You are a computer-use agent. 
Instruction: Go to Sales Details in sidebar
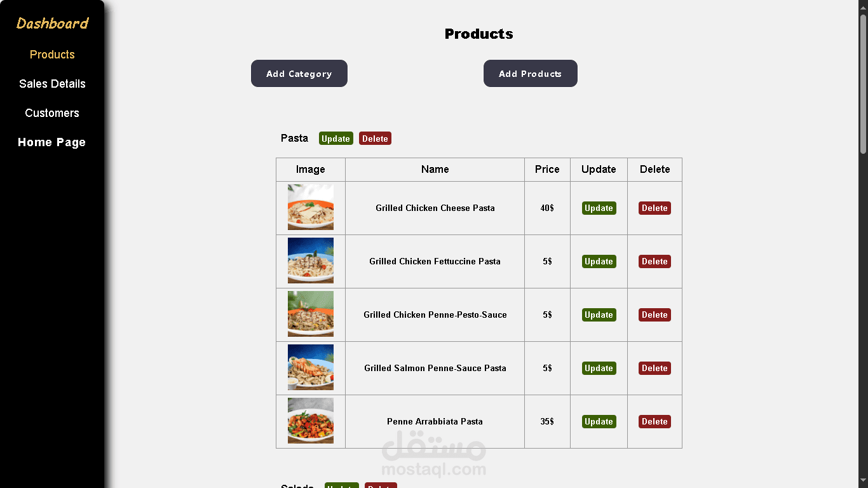[x=52, y=84]
